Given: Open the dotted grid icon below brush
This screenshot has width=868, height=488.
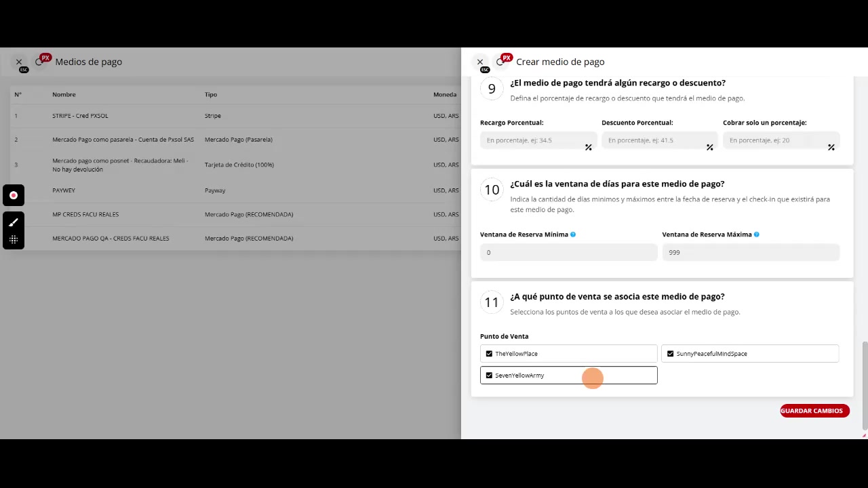Looking at the screenshot, I should pos(14,239).
